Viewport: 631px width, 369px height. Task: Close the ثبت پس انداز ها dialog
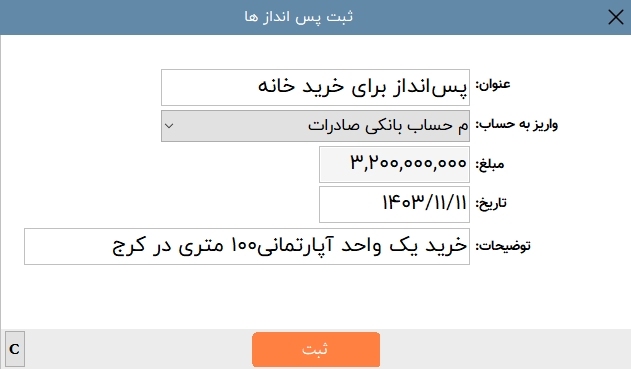(x=615, y=17)
